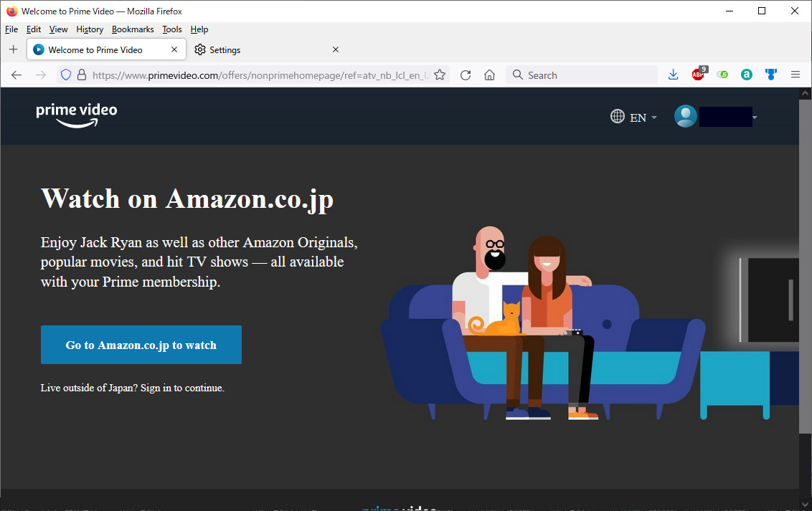Image resolution: width=812 pixels, height=511 pixels.
Task: Click the page's vertical scrollbar thumb
Action: pyautogui.click(x=806, y=267)
